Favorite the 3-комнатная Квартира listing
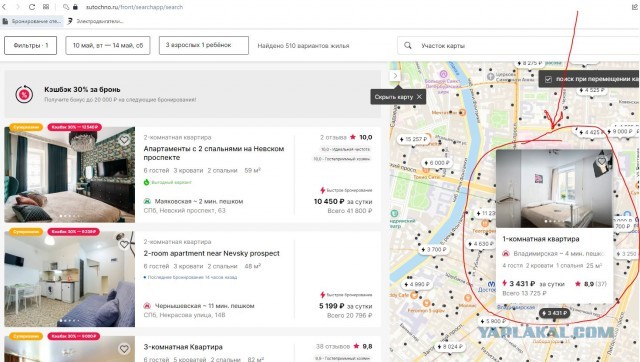This screenshot has width=640, height=362. [x=124, y=349]
